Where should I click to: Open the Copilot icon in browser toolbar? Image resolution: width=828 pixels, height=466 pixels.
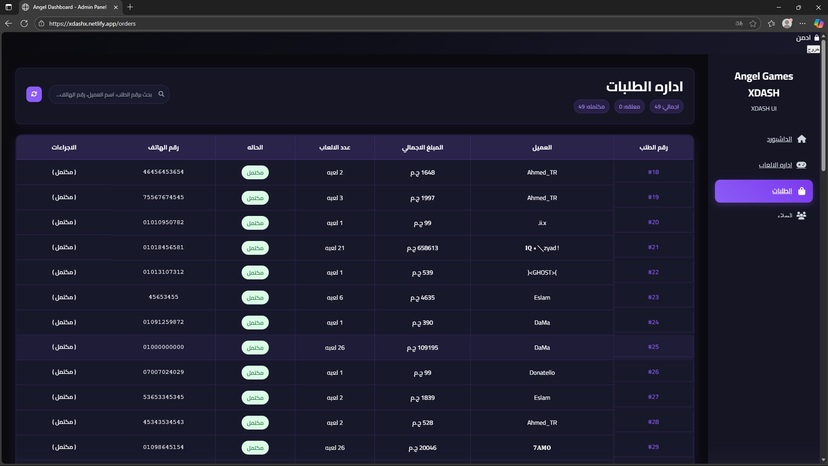[x=818, y=23]
